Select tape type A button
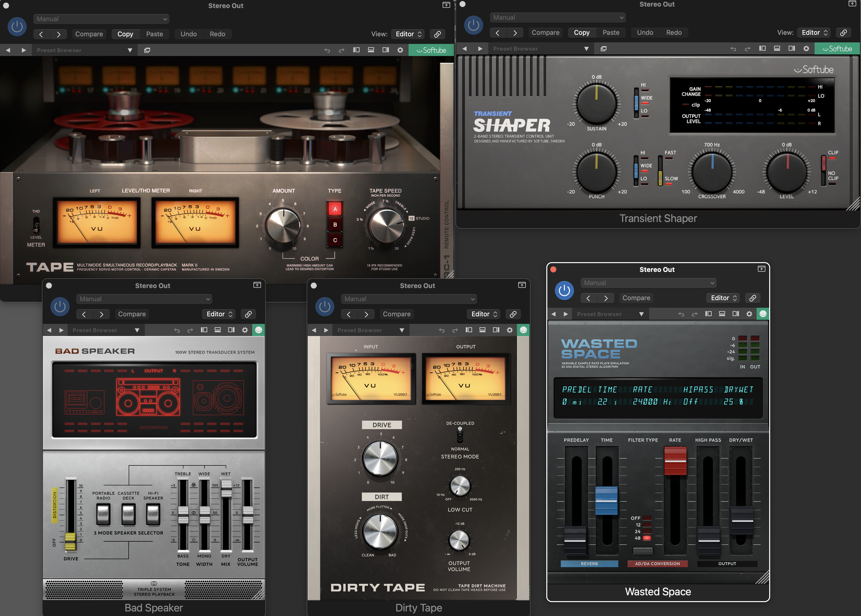861x616 pixels. [335, 209]
